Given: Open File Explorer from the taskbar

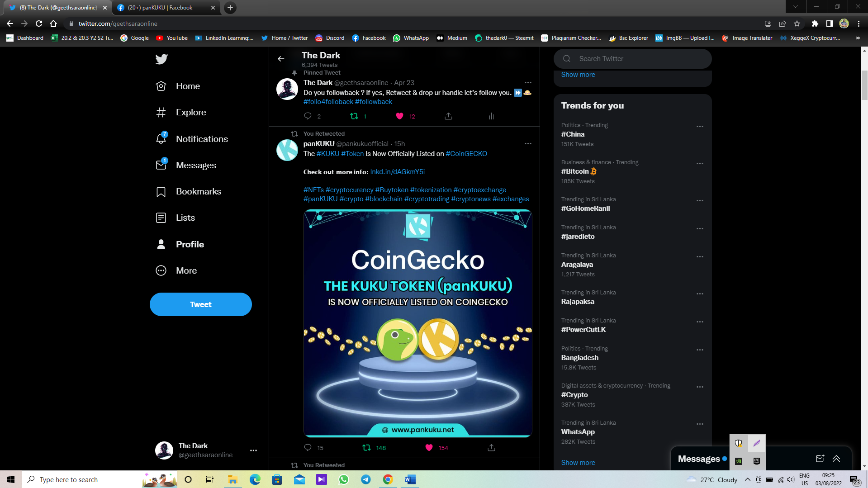Looking at the screenshot, I should (x=232, y=479).
